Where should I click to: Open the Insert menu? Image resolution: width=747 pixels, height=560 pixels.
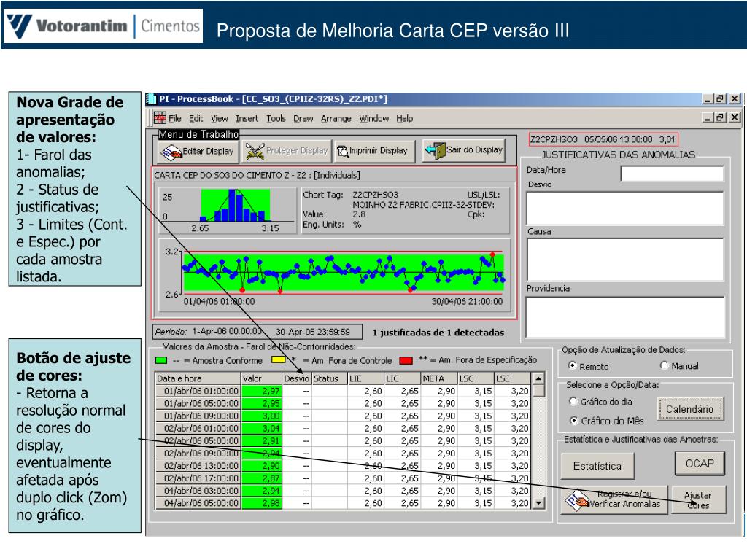(x=247, y=119)
